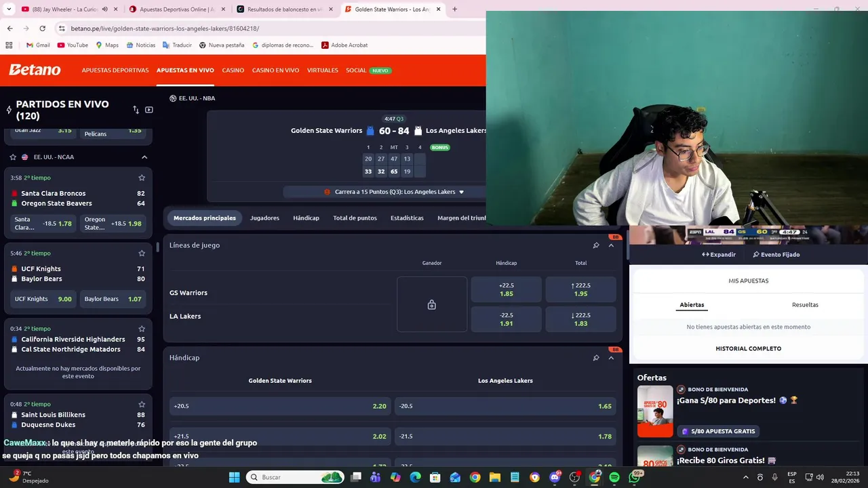
Task: Show hidden system tray icons
Action: 746,477
